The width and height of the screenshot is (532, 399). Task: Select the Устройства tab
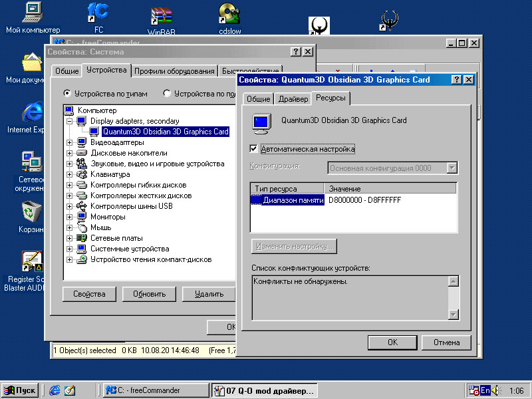click(x=106, y=70)
